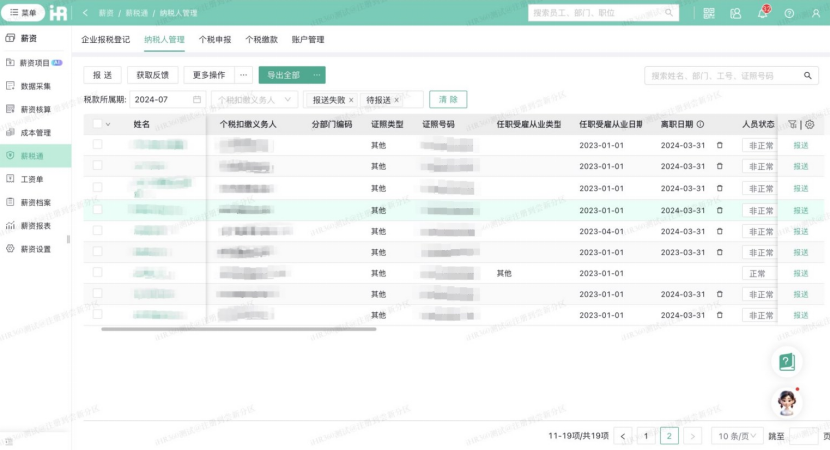
Task: Open the floating help manual icon
Action: click(786, 362)
